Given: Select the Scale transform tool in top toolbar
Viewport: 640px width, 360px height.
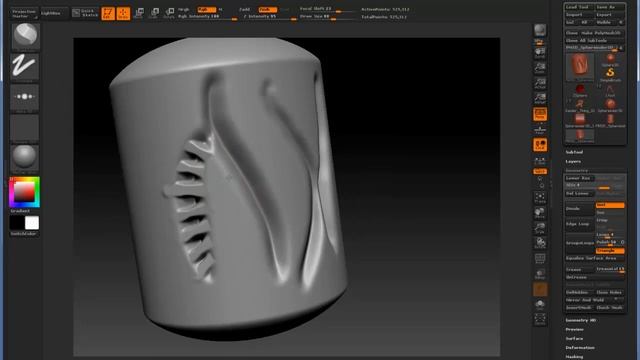Looking at the screenshot, I should pyautogui.click(x=154, y=13).
